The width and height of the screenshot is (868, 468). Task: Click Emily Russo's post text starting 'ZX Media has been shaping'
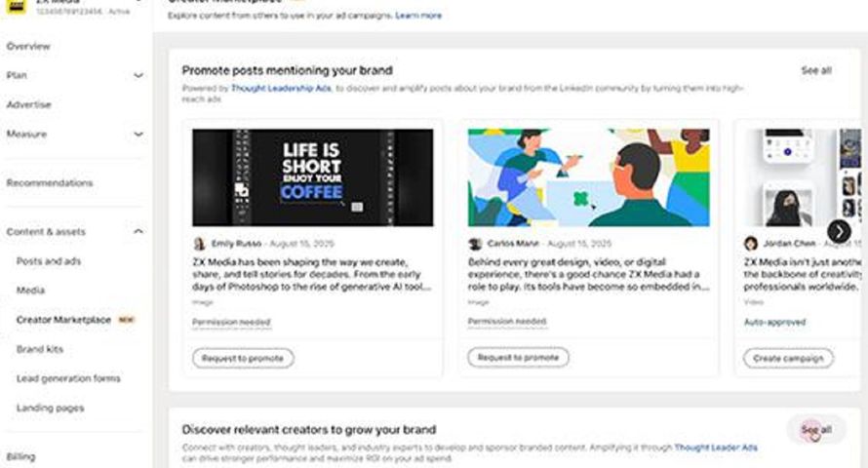tap(311, 274)
